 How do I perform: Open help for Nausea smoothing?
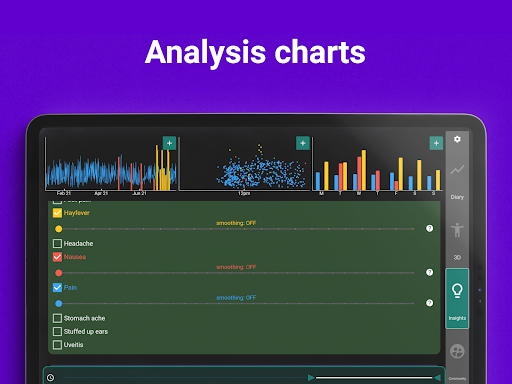[x=430, y=272]
